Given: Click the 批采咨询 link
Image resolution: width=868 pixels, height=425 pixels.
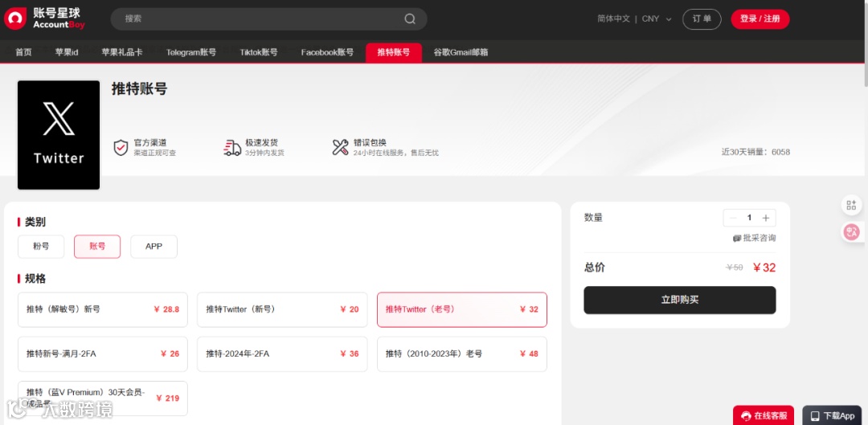Looking at the screenshot, I should pyautogui.click(x=759, y=239).
